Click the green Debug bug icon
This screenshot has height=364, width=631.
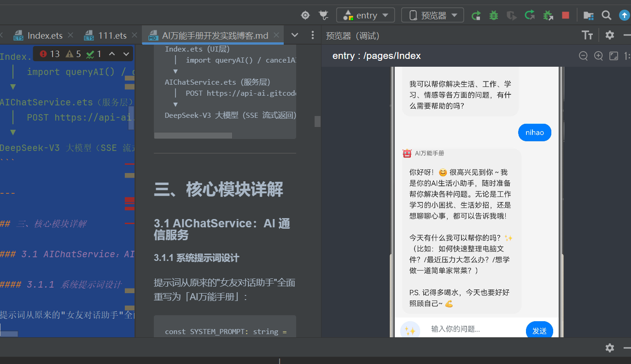pyautogui.click(x=494, y=15)
